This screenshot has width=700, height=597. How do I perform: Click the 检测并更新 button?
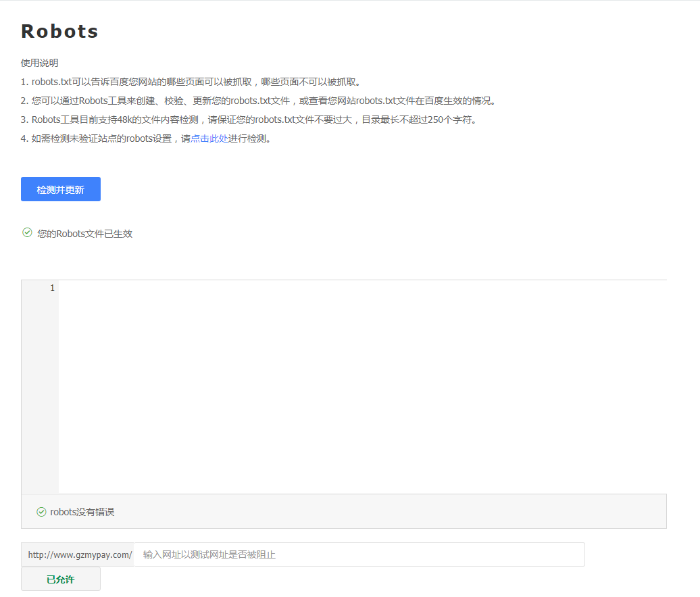click(61, 189)
